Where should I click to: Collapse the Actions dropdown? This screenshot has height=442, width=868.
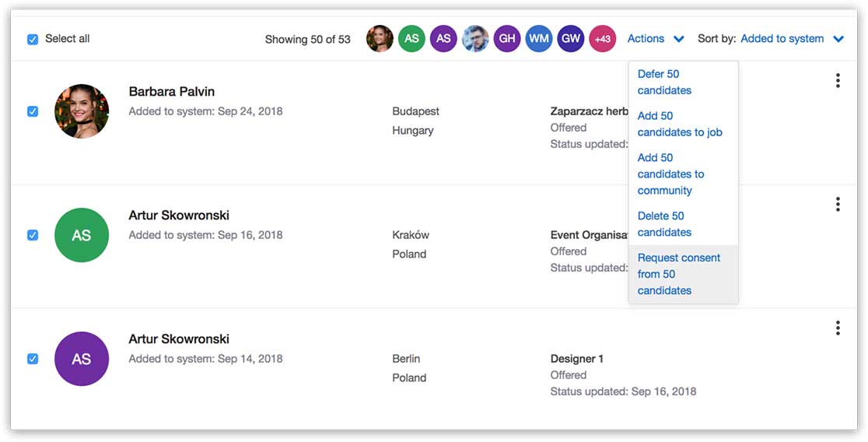point(656,39)
